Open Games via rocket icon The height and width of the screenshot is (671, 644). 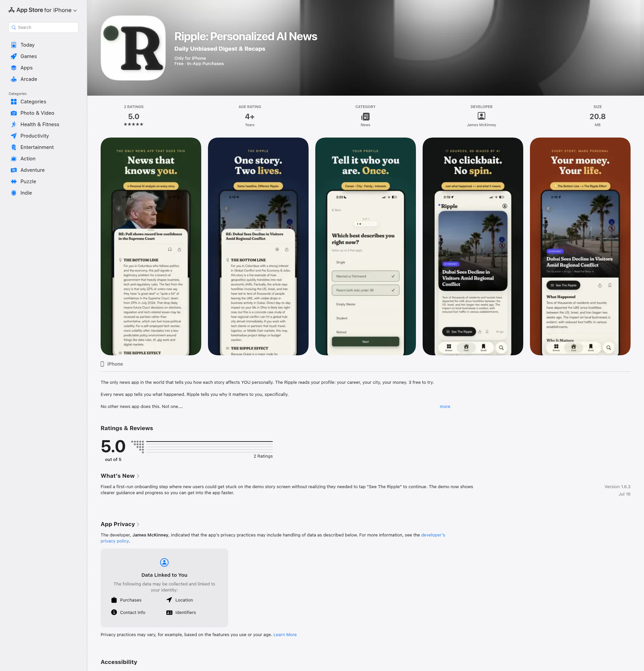tap(14, 56)
